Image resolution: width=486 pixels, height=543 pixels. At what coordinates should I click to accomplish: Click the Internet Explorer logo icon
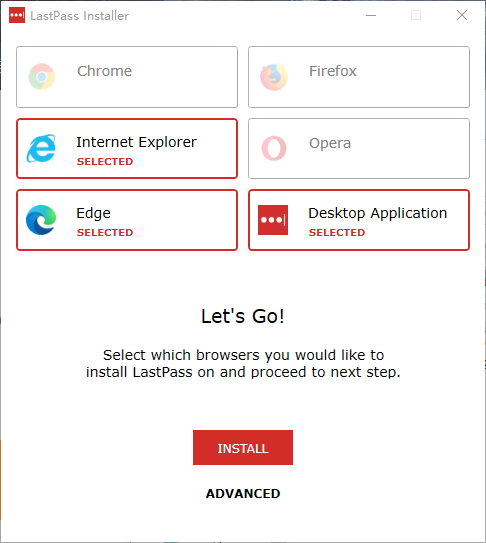tap(41, 148)
